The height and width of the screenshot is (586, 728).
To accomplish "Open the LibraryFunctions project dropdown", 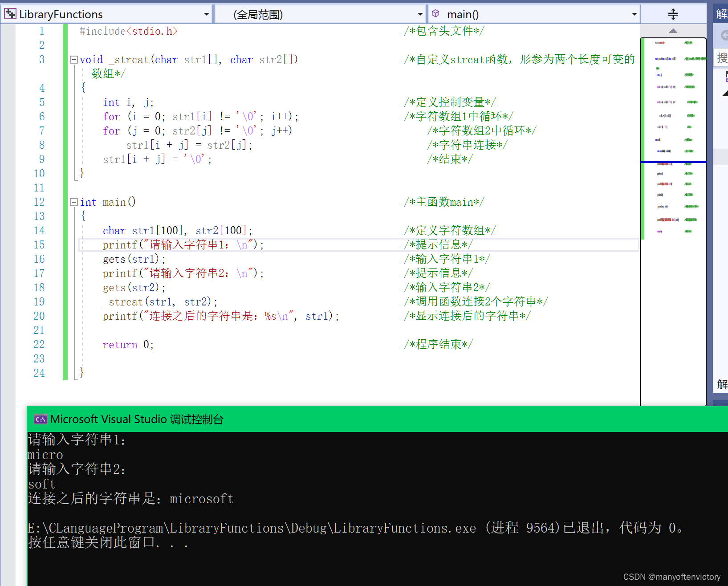I will (x=207, y=14).
